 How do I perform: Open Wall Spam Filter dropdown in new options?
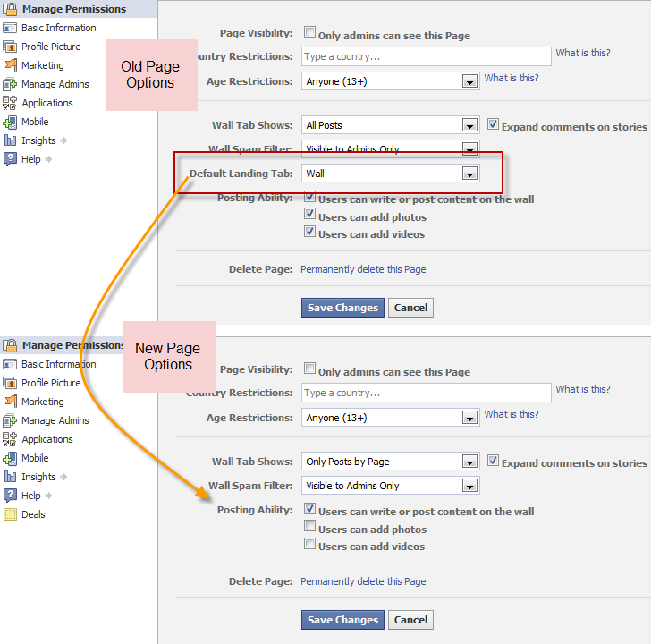[x=390, y=486]
